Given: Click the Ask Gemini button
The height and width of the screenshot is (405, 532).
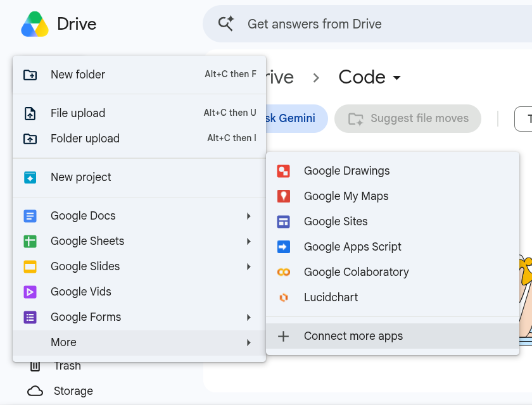Looking at the screenshot, I should pyautogui.click(x=297, y=118).
